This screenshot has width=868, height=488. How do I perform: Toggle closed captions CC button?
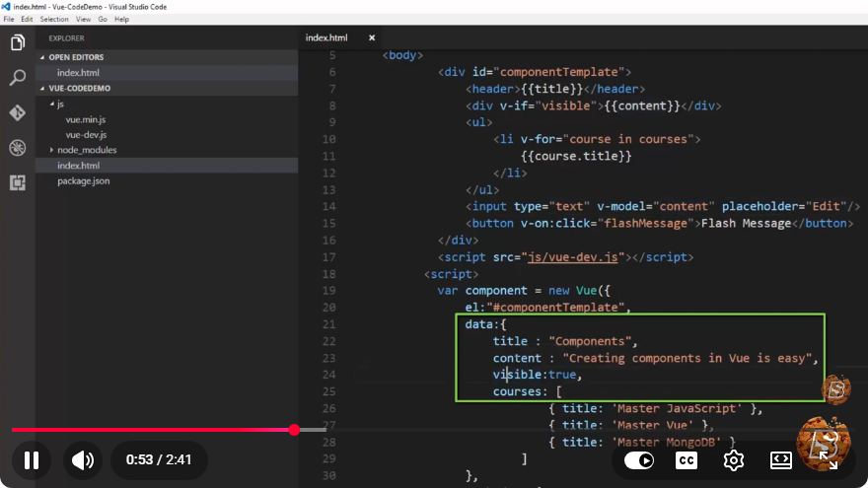coord(687,460)
